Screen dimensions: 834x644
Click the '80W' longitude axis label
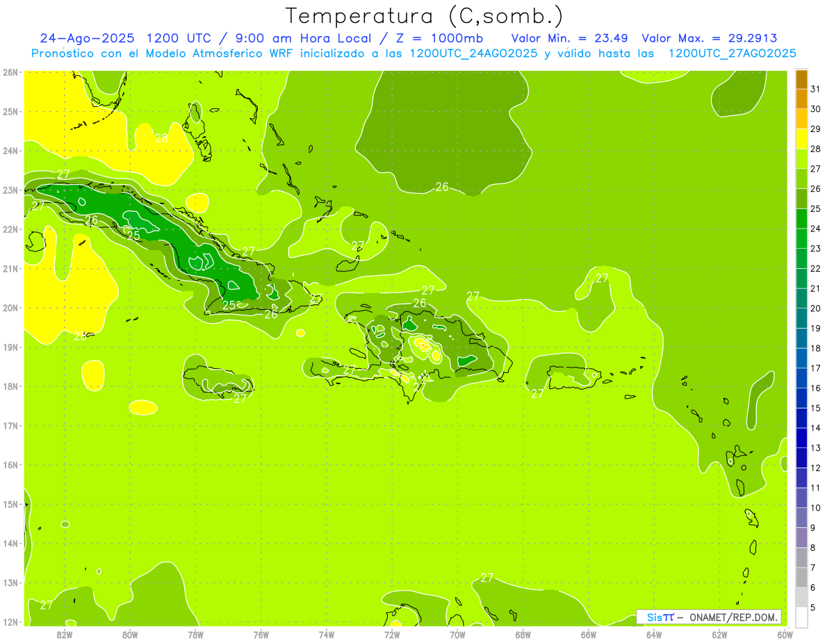tap(130, 634)
